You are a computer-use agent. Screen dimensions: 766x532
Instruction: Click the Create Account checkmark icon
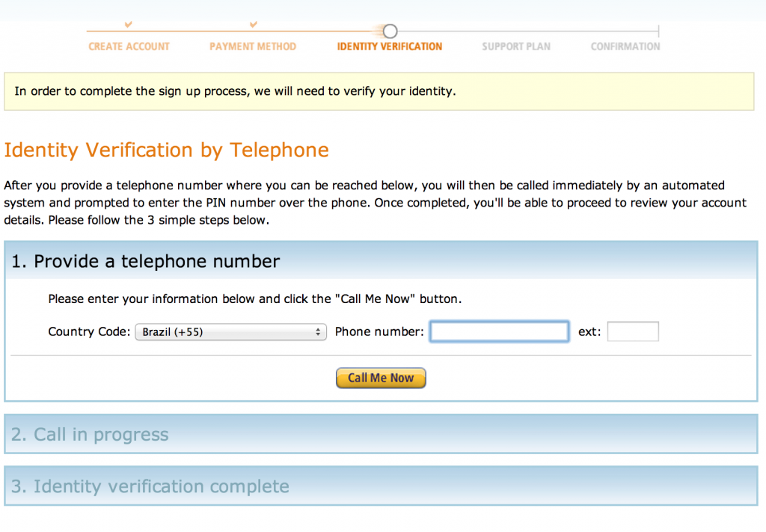[129, 24]
